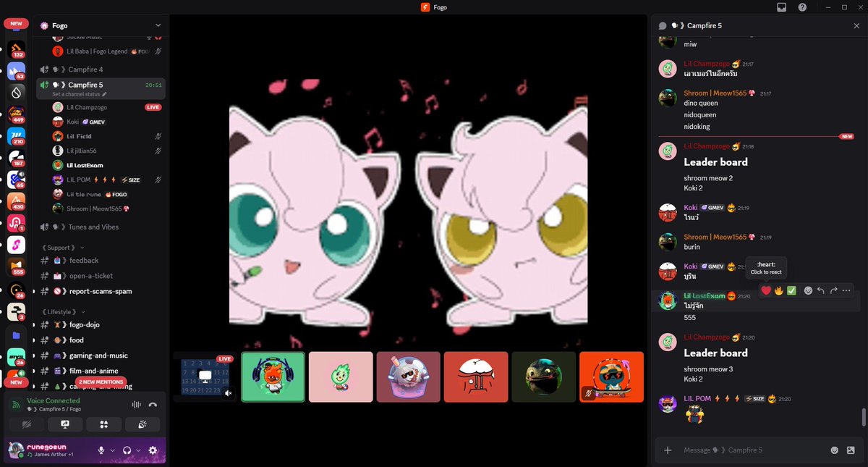Close the Campfire 5 chat panel

[857, 25]
